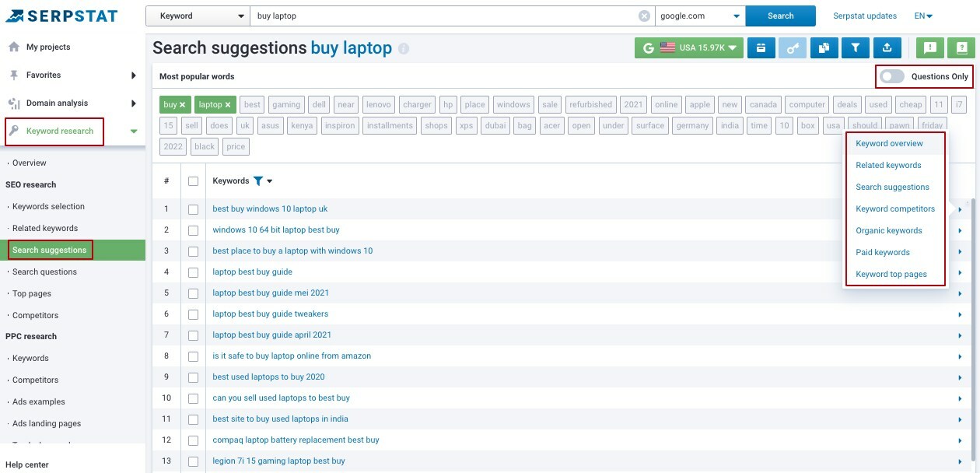Expand the Favorites arrow in sidebar
The height and width of the screenshot is (473, 980).
tap(134, 75)
